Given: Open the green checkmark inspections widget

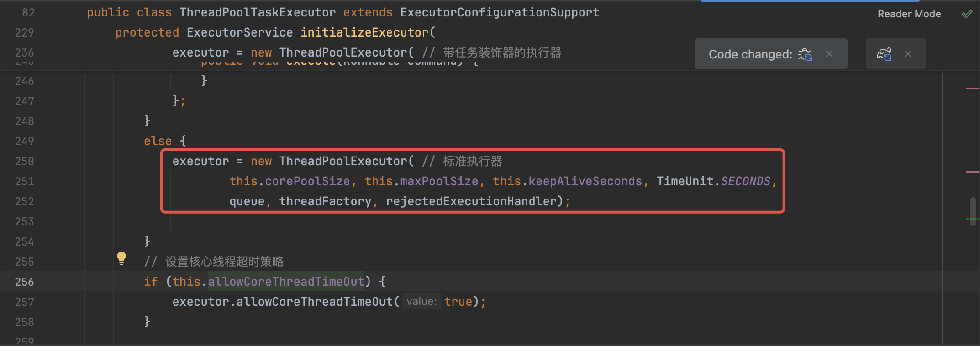Looking at the screenshot, I should click(967, 14).
